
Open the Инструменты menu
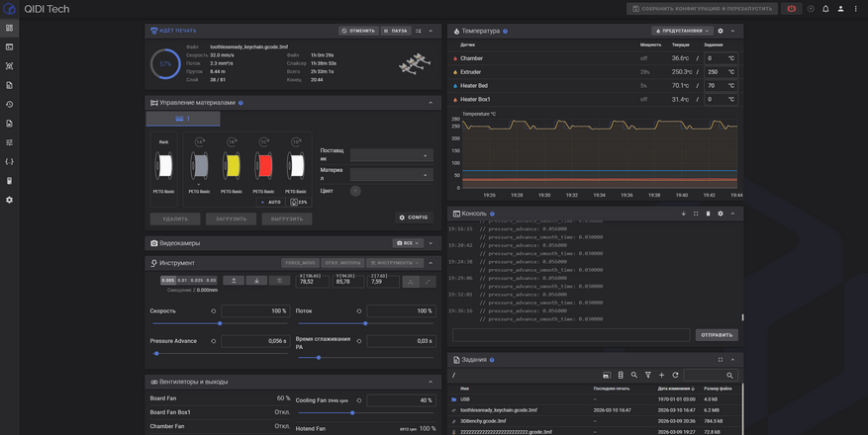coord(395,263)
